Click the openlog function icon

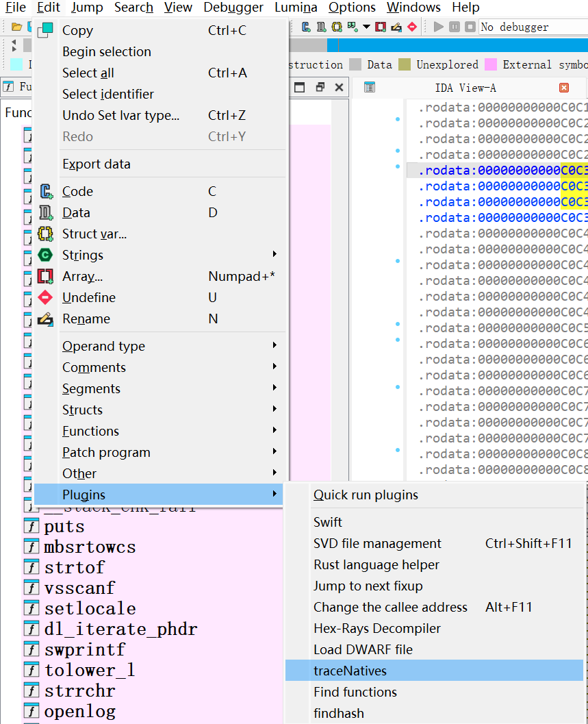tap(31, 711)
